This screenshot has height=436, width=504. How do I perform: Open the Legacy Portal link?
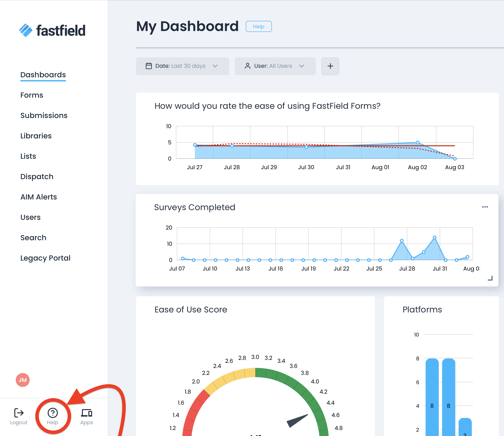[45, 258]
